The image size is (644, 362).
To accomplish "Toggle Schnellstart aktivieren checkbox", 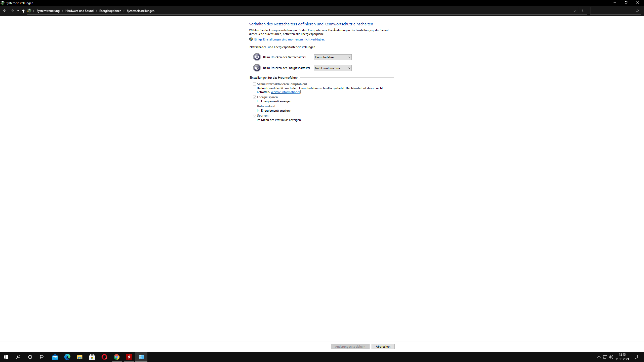I will (255, 84).
